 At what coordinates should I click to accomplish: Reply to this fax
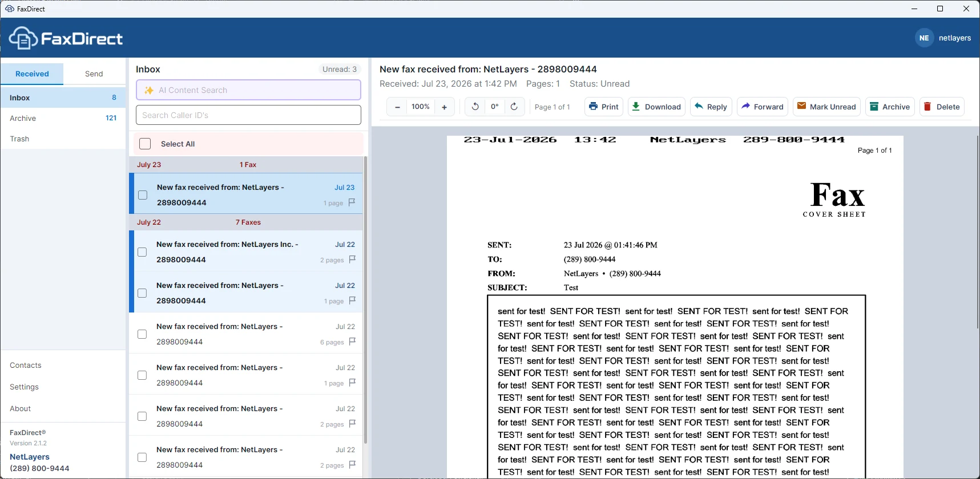[711, 107]
